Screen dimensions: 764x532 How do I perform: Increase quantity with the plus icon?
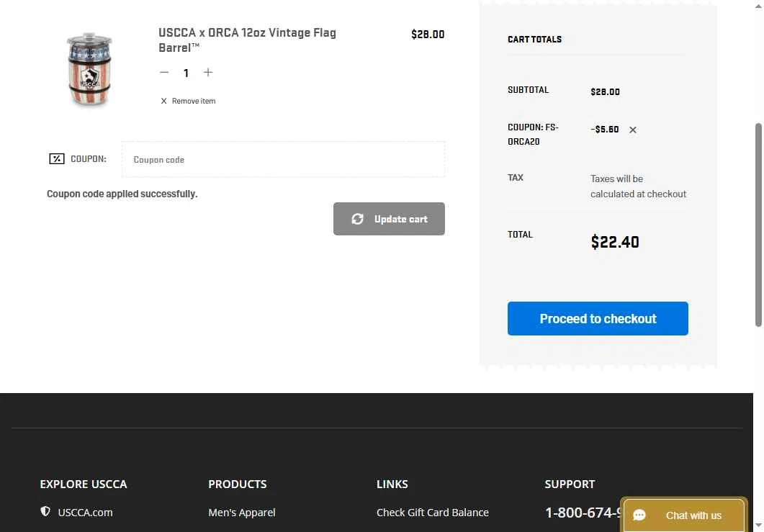coord(208,73)
